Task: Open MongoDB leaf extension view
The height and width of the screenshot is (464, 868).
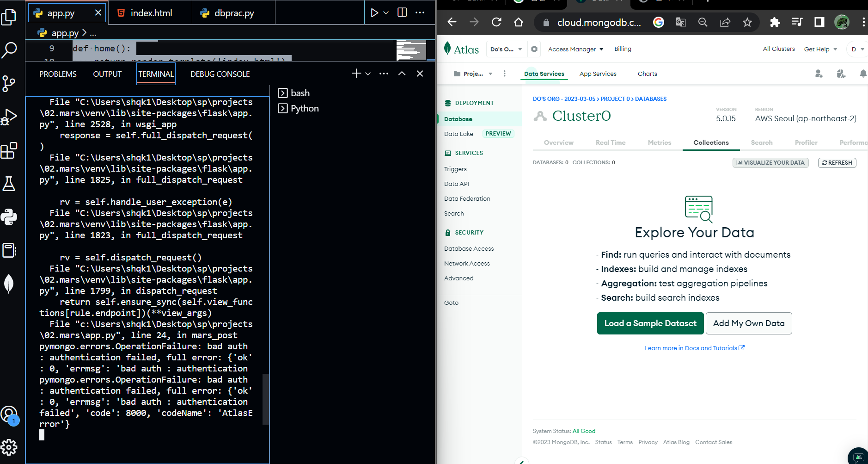Action: [9, 284]
